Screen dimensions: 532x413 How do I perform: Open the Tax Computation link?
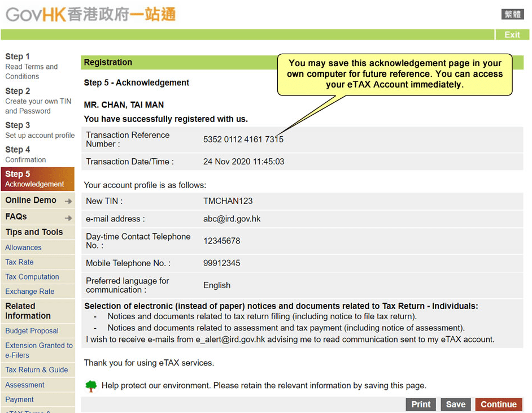(x=32, y=277)
